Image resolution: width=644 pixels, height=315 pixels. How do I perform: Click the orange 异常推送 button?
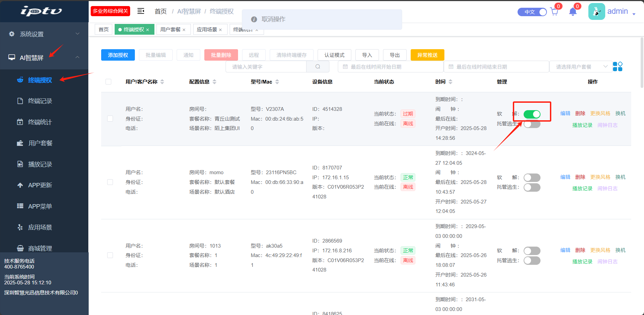[427, 55]
